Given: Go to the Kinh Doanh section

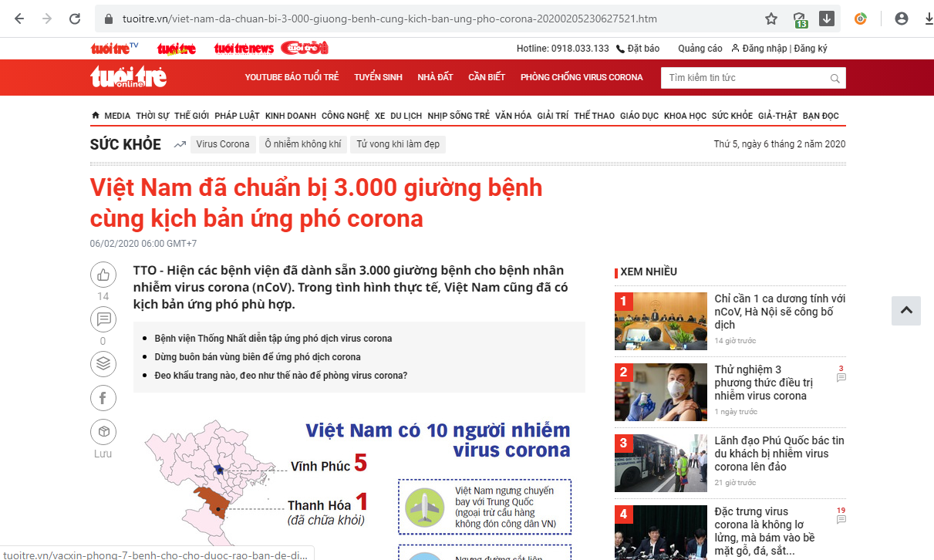Looking at the screenshot, I should pyautogui.click(x=291, y=116).
